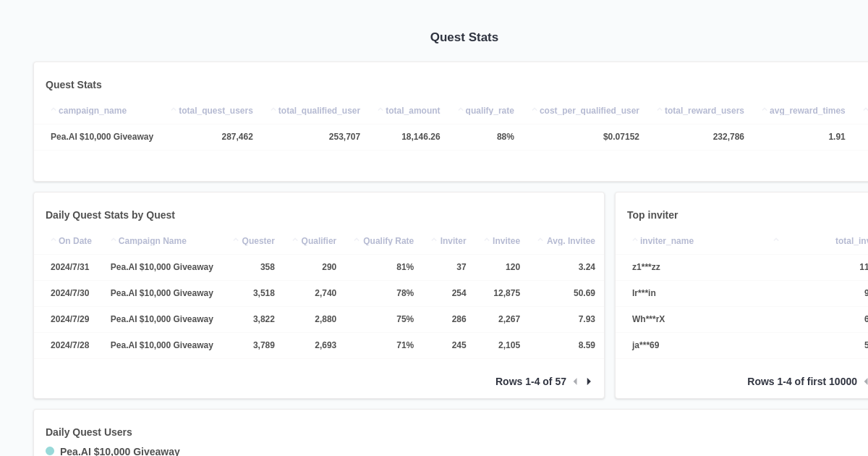
Task: Click inviter z1***zz in Top inviter
Action: 646,267
